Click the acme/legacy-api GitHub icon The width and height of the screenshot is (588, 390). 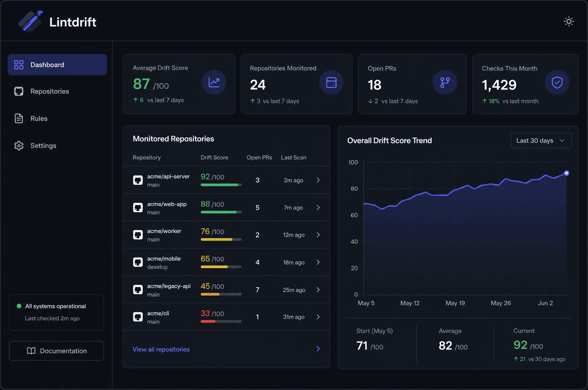138,290
